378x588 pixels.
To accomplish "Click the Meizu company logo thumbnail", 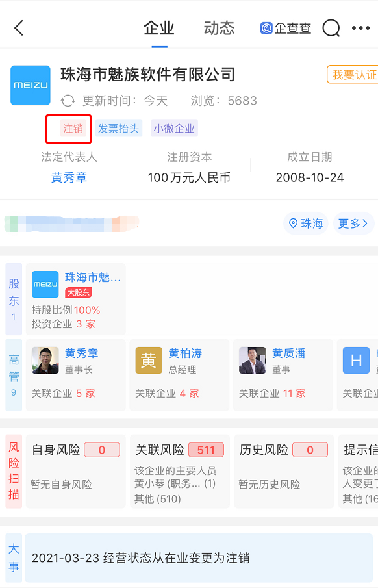I will tap(31, 86).
